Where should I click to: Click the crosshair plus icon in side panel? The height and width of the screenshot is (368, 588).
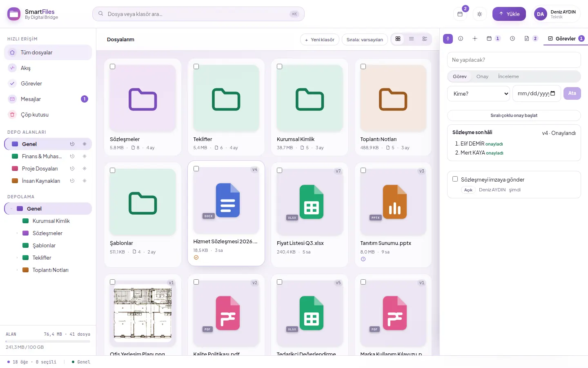475,38
